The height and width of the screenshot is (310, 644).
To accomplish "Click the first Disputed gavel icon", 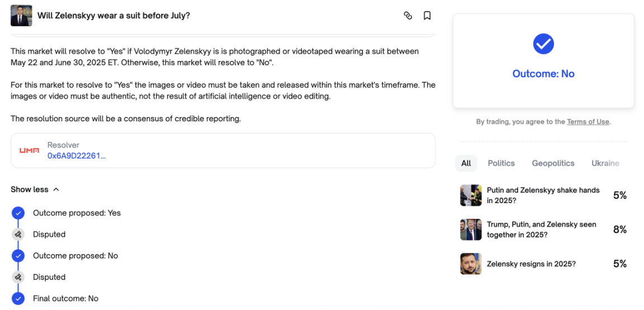I will click(18, 234).
